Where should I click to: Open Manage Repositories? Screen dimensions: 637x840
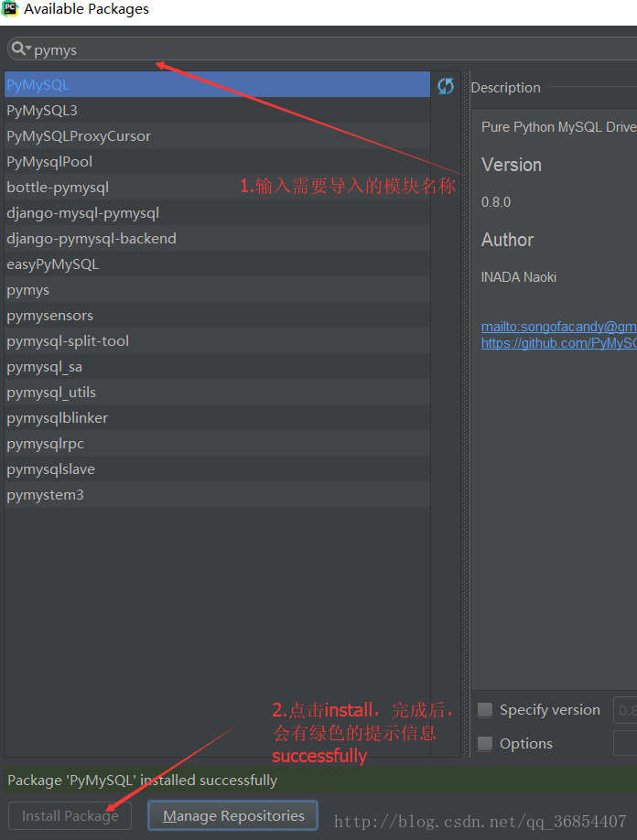coord(233,815)
